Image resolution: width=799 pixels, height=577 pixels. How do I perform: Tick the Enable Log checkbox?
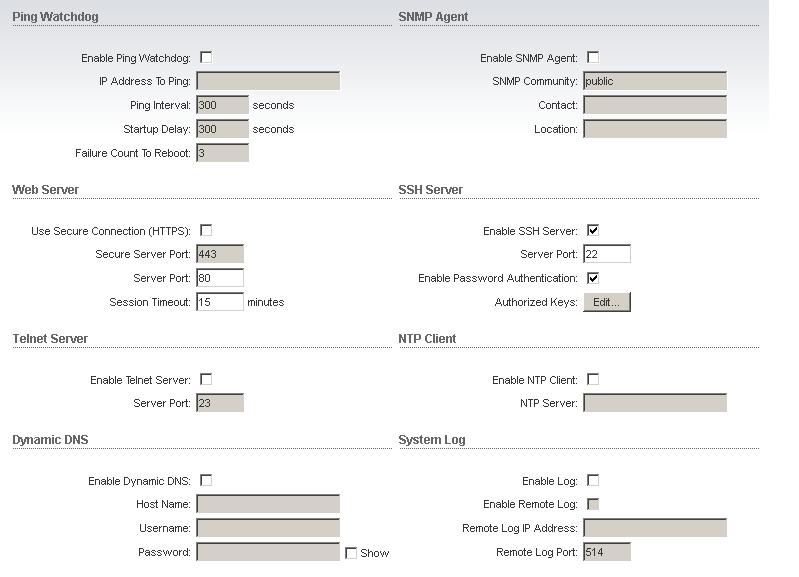coord(593,481)
